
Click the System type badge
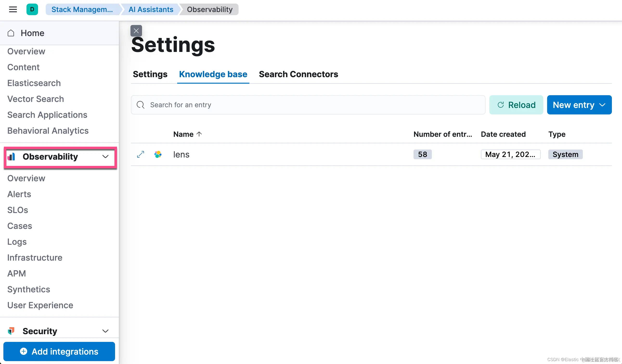pyautogui.click(x=565, y=154)
